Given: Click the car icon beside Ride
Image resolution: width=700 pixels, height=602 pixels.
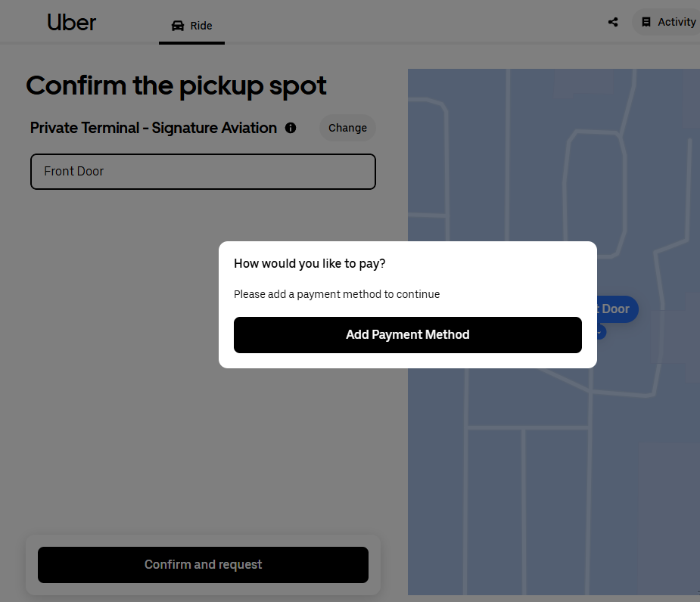Looking at the screenshot, I should click(x=178, y=26).
